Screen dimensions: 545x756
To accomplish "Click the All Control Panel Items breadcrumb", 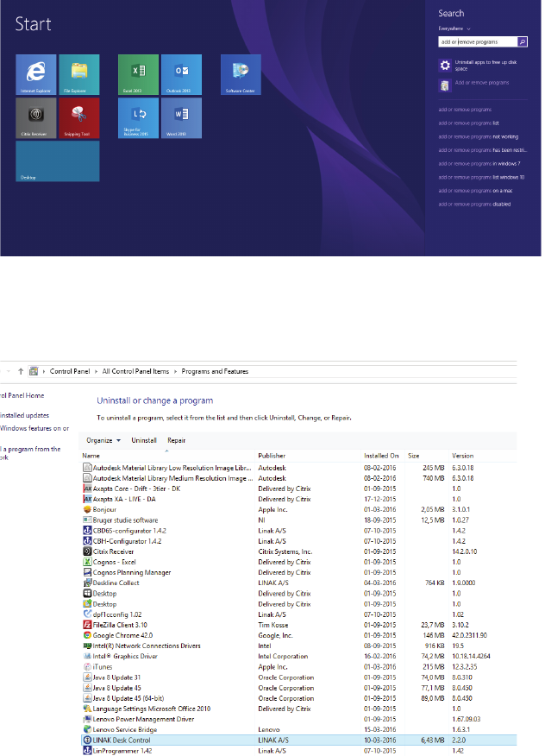I will click(135, 371).
